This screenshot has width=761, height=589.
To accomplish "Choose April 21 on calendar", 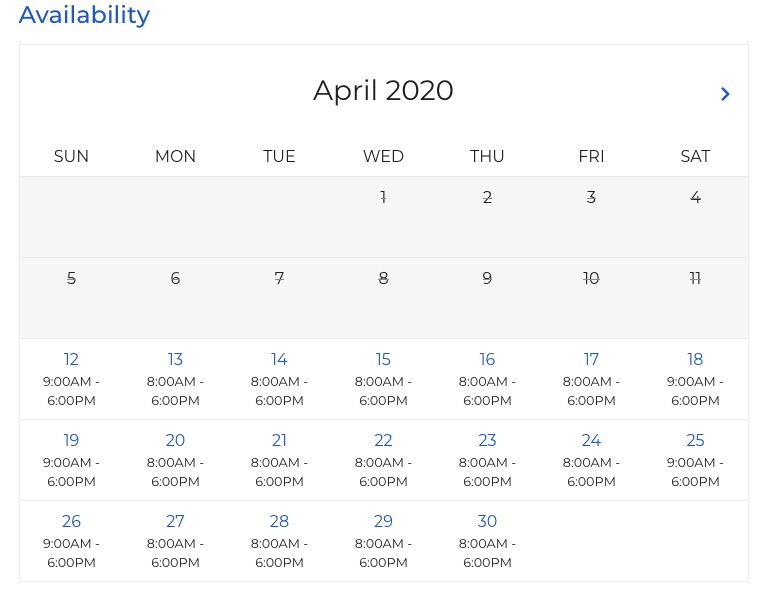I will point(279,441).
